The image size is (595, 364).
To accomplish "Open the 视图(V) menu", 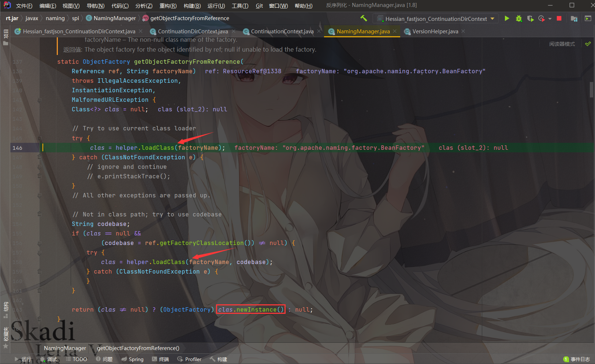I will coord(71,6).
